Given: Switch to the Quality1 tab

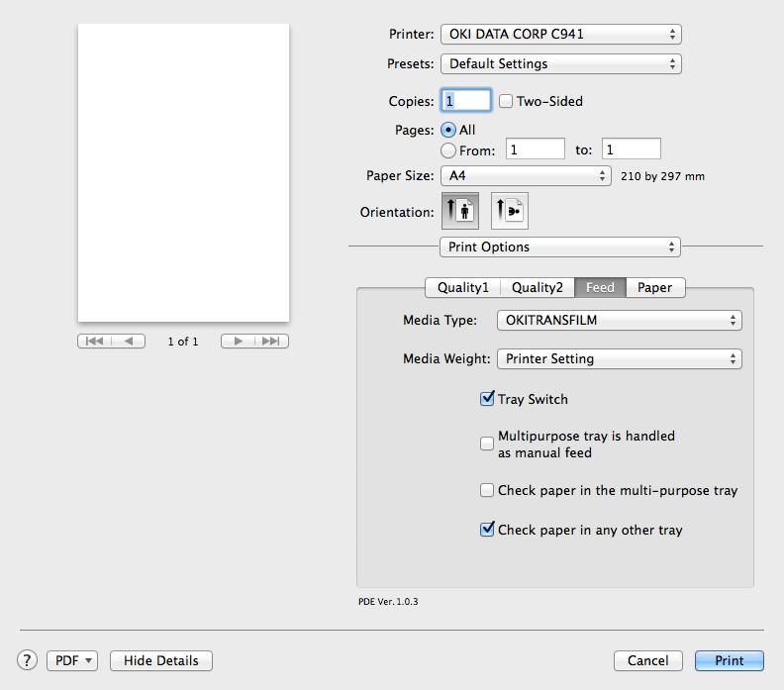Looking at the screenshot, I should tap(462, 287).
